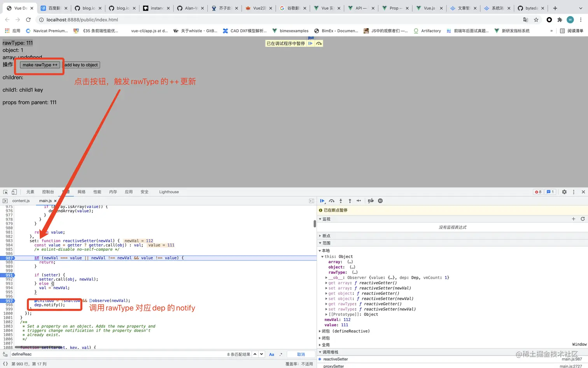Open the browser Extensions puzzle icon
The image size is (588, 368).
[x=560, y=19]
